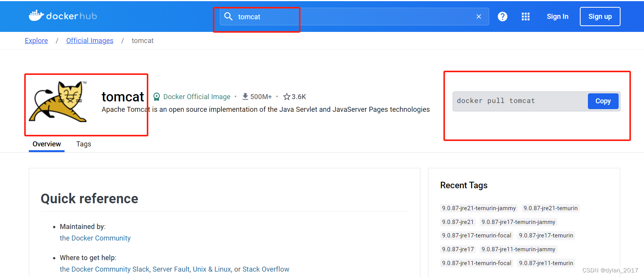
Task: Click the 500M+ downloads count
Action: coord(261,97)
